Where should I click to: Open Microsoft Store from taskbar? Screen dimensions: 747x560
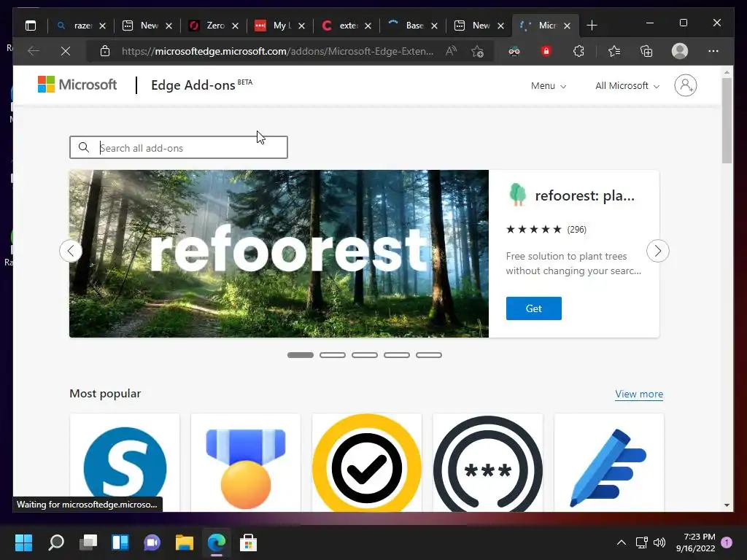coord(248,542)
